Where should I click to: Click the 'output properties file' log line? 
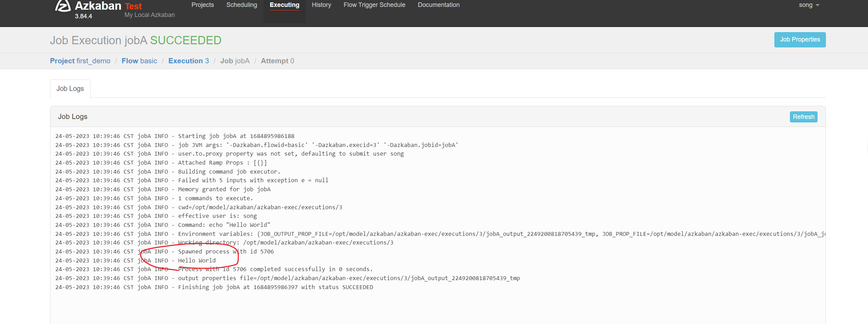coord(287,278)
